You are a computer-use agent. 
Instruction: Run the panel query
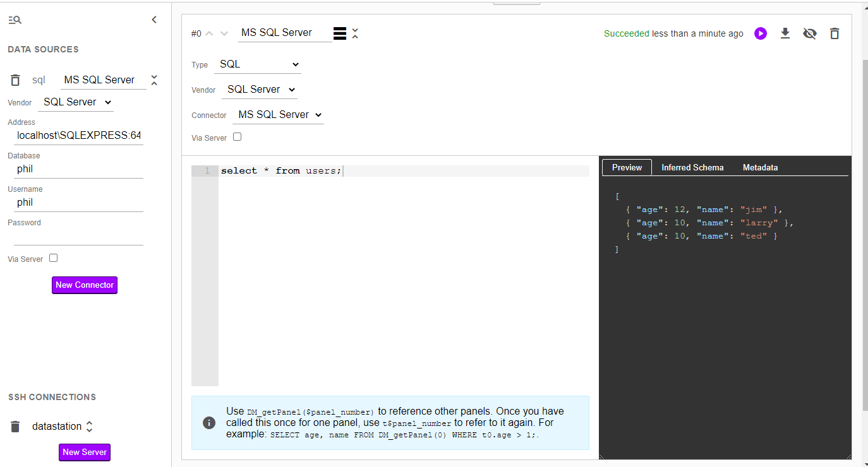[x=761, y=33]
